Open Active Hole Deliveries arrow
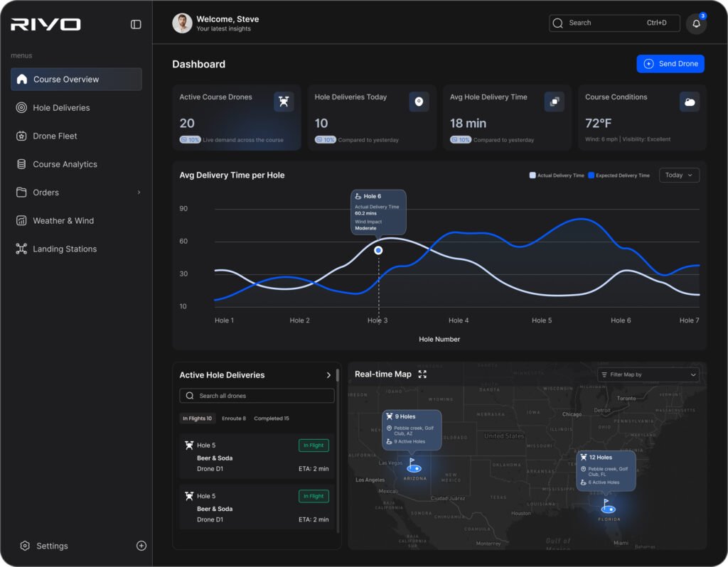This screenshot has height=567, width=728. 328,375
